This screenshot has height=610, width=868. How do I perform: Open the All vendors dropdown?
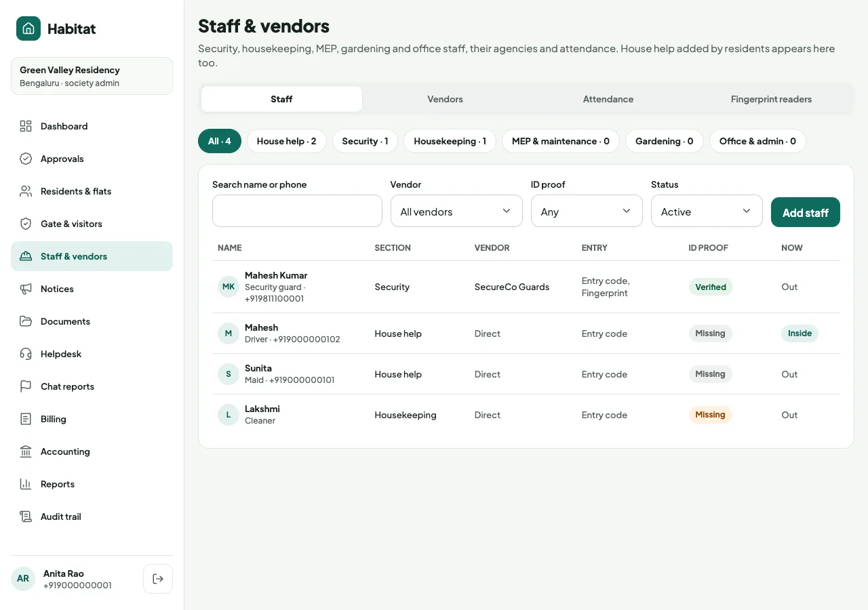[456, 211]
